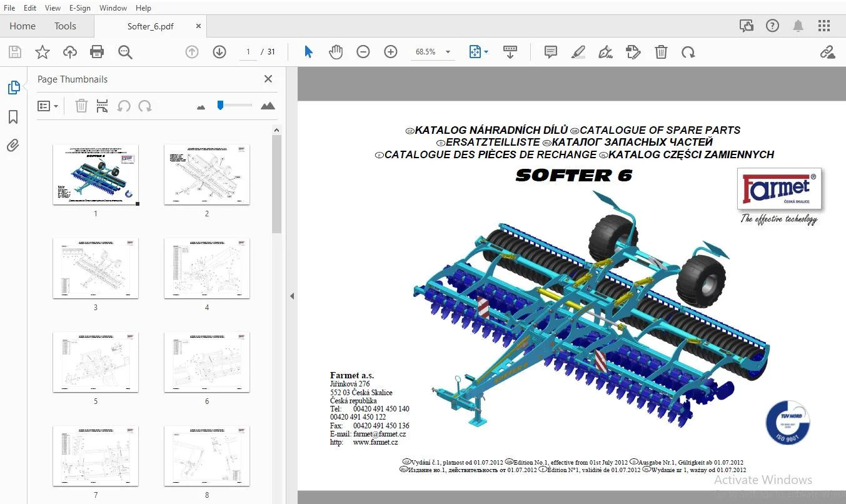Select the highlight text pen
The width and height of the screenshot is (846, 504).
(x=578, y=52)
